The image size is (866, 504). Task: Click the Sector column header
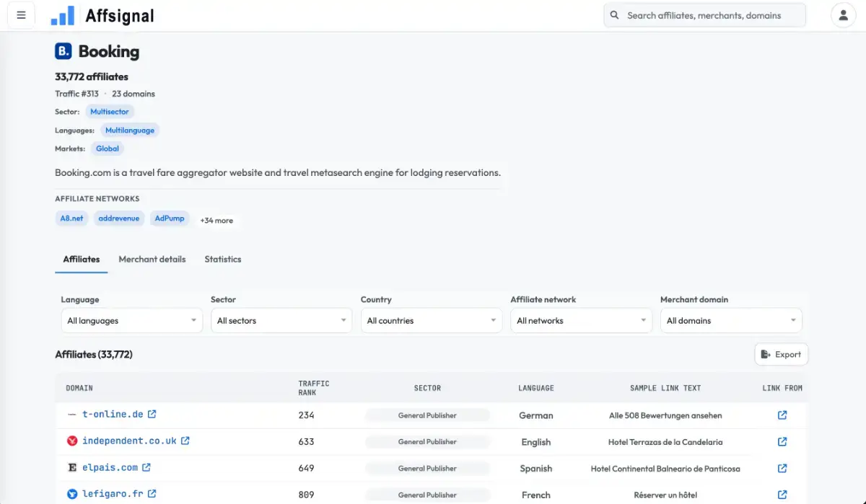point(427,388)
